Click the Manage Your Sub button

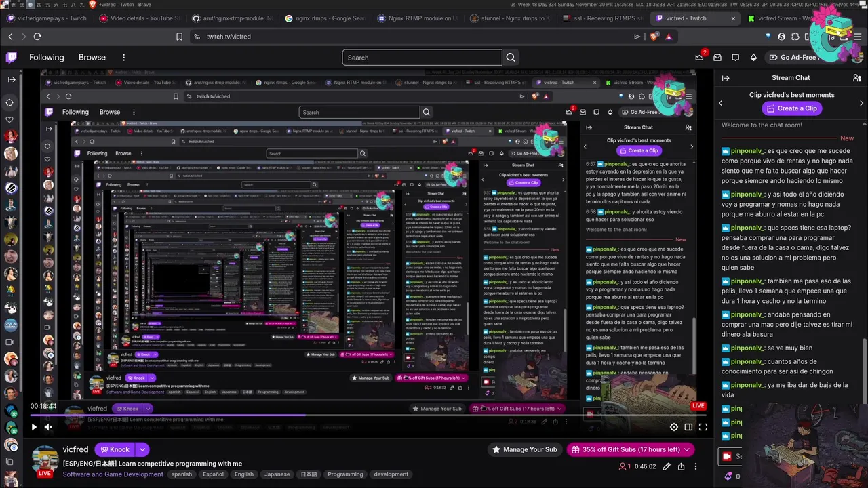point(525,449)
